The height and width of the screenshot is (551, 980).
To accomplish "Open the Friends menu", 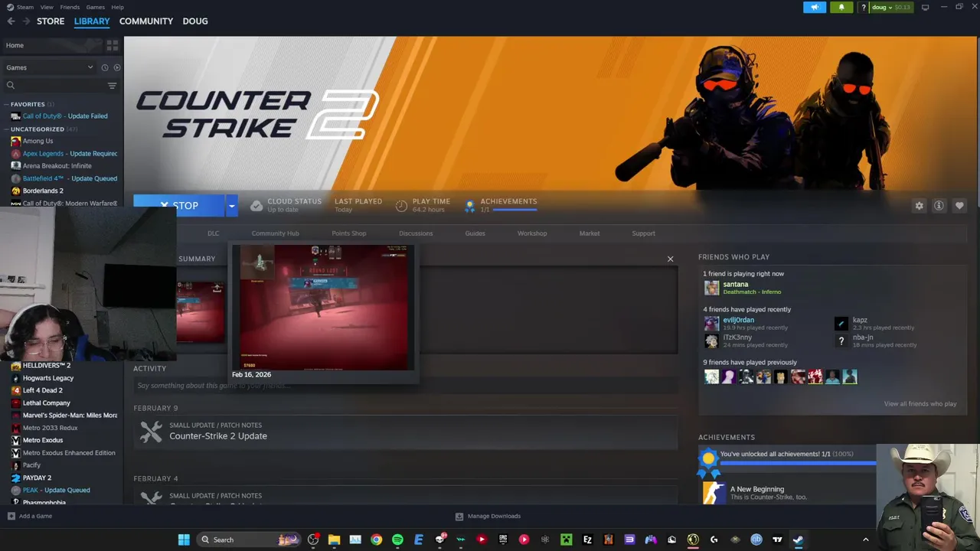I will [x=70, y=7].
